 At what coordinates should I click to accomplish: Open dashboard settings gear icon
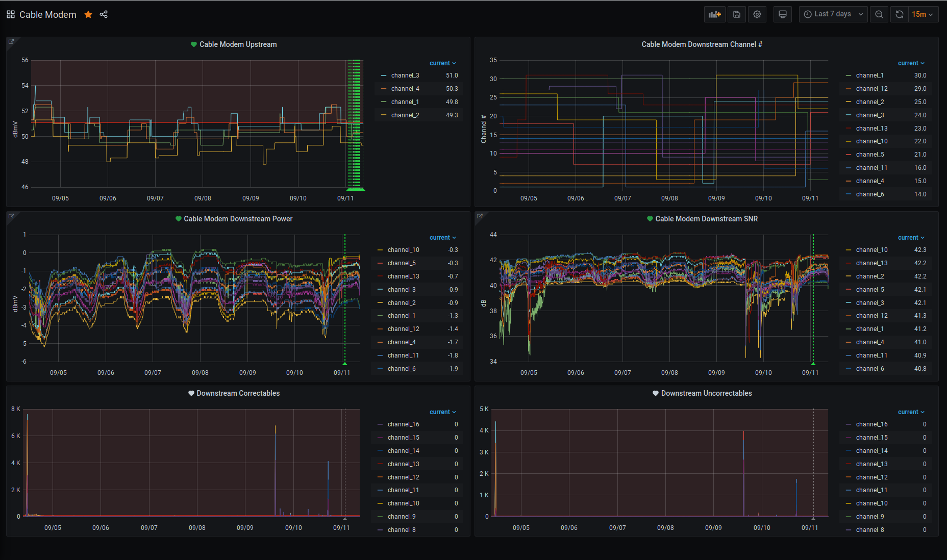[x=757, y=14]
